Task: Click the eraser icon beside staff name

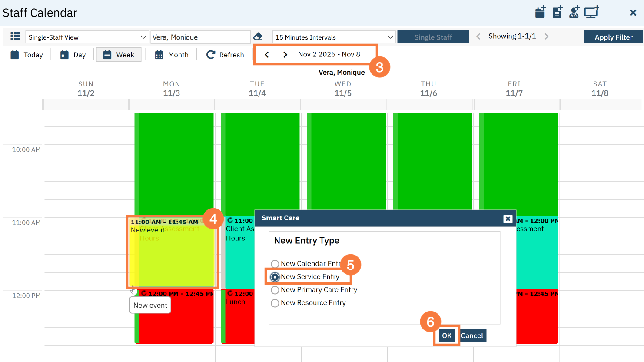Action: click(x=258, y=37)
